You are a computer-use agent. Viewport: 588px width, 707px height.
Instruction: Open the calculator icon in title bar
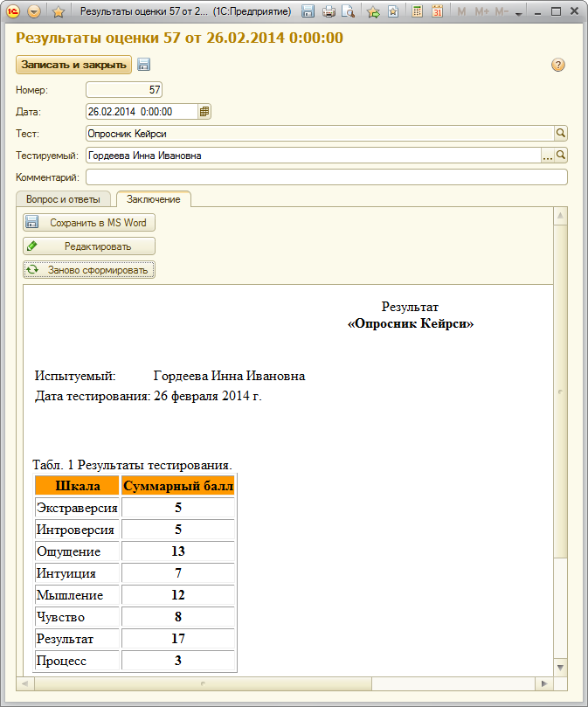417,11
